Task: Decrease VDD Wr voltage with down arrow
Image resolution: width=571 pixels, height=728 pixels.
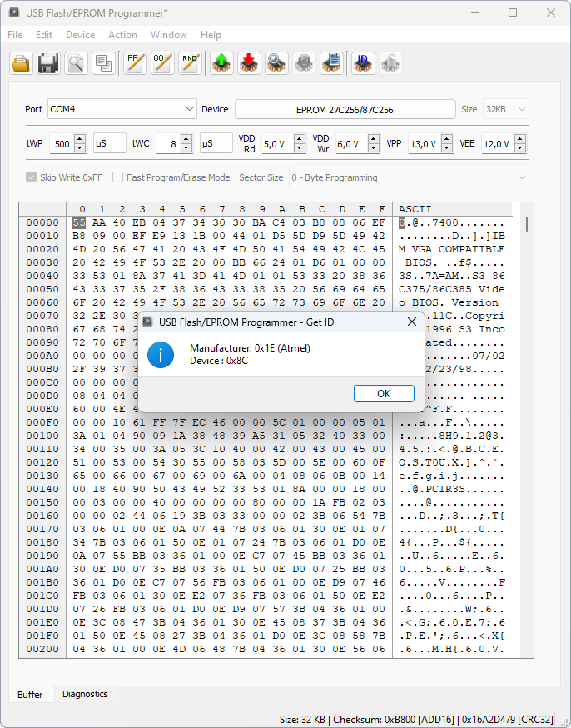Action: (374, 148)
